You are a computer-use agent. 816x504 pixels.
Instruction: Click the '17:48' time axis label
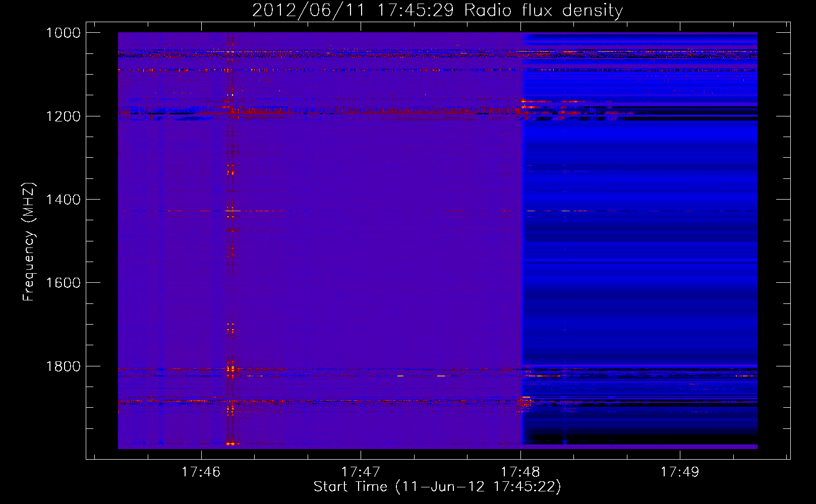point(520,472)
